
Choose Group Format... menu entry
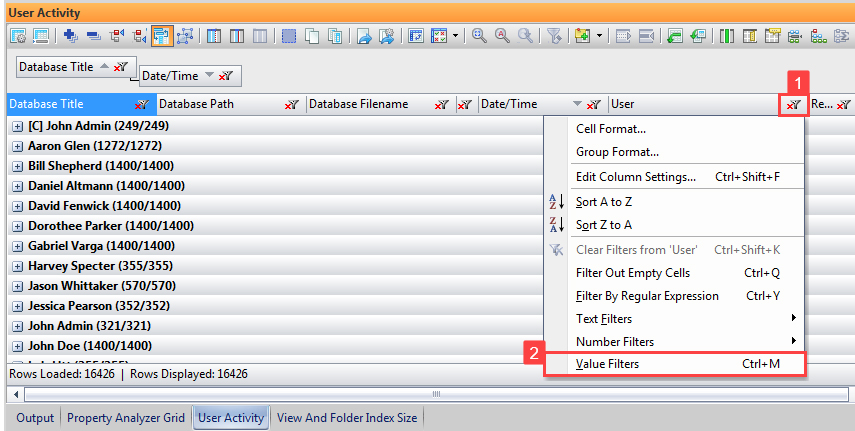(674, 152)
